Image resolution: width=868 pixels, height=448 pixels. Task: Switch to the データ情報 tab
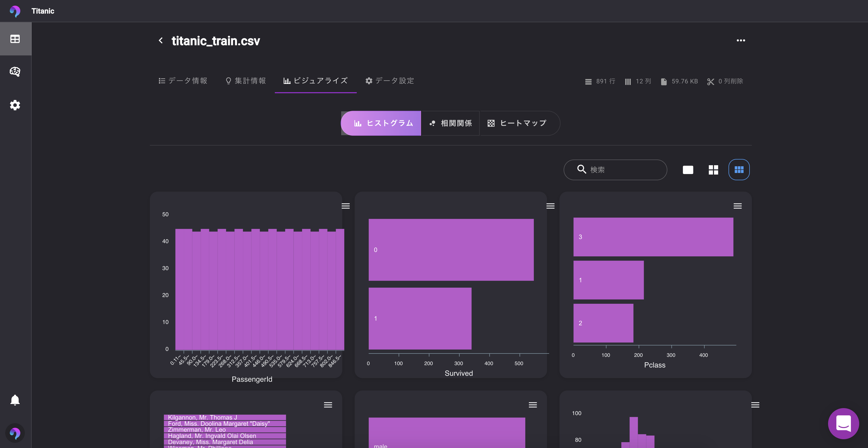tap(183, 81)
